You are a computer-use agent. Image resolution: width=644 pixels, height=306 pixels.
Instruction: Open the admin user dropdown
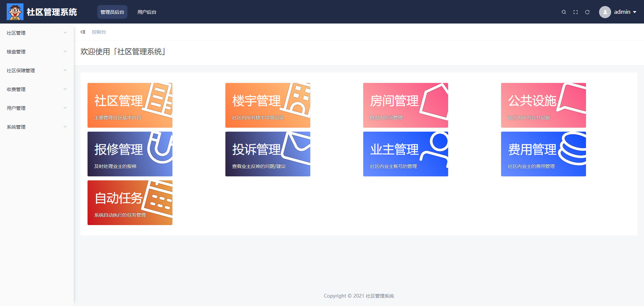click(625, 12)
